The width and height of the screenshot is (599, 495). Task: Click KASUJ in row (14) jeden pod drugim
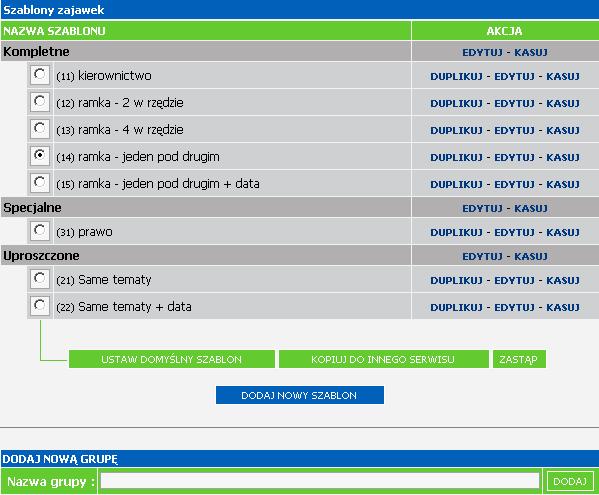[563, 157]
